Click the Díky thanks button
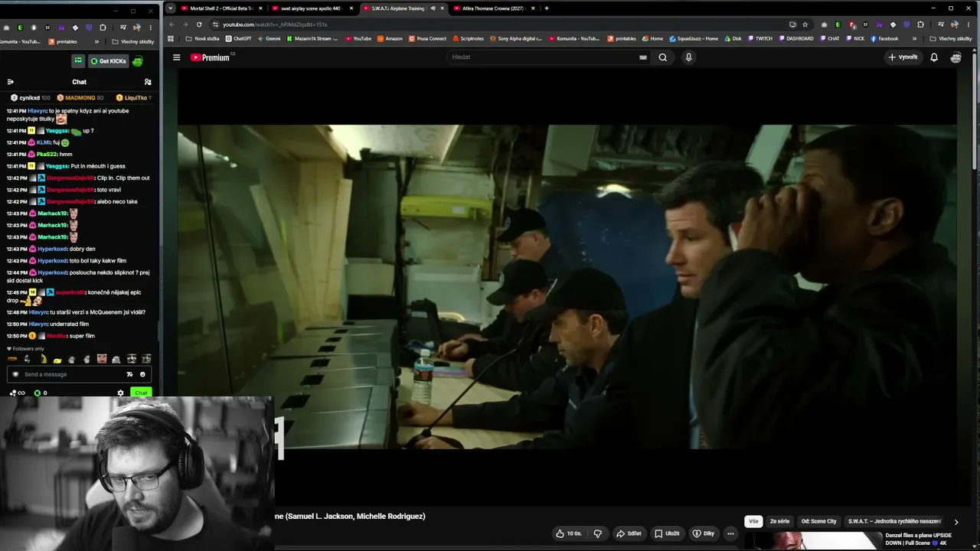Screen dimensions: 980x551 click(x=704, y=533)
